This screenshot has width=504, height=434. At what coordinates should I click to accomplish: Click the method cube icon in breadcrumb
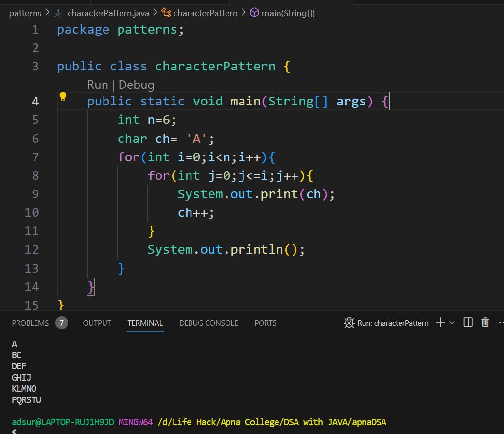[x=254, y=13]
